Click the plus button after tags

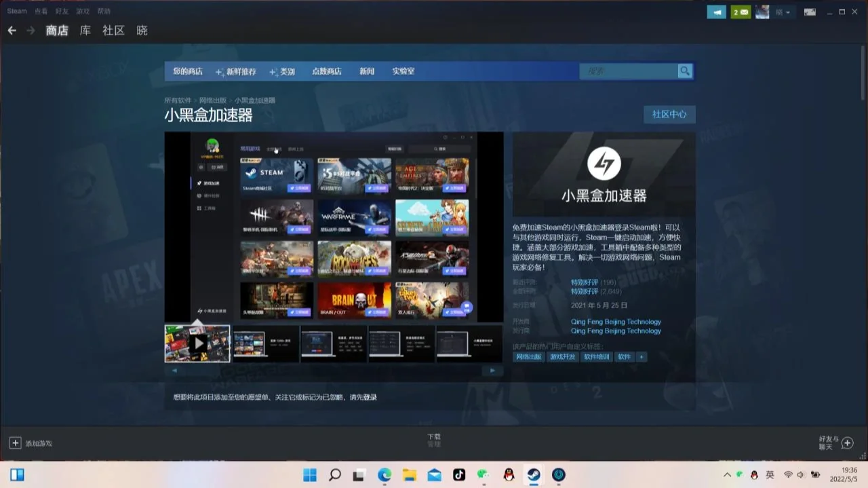coord(641,357)
